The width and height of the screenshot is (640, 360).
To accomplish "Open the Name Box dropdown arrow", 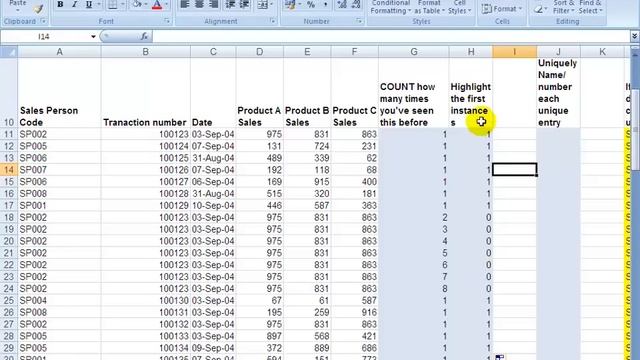I will point(93,37).
